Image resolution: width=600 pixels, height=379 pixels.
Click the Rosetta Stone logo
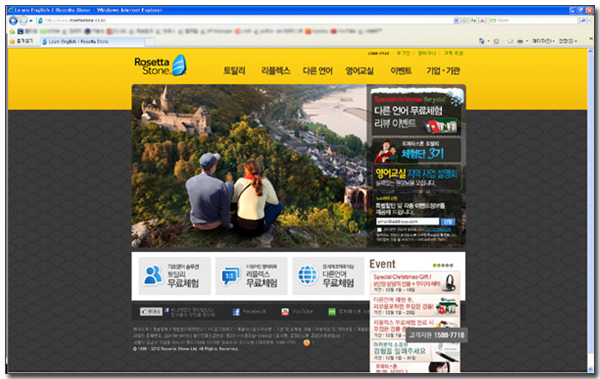161,65
